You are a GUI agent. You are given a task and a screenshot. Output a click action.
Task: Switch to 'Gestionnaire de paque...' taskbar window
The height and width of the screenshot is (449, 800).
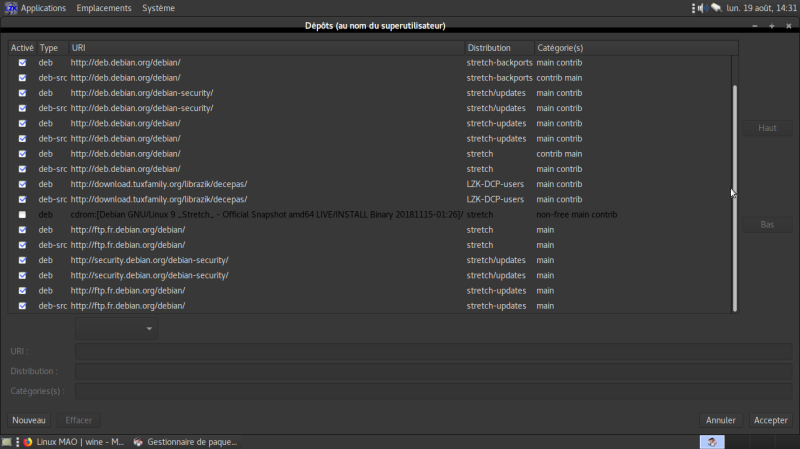click(x=186, y=442)
